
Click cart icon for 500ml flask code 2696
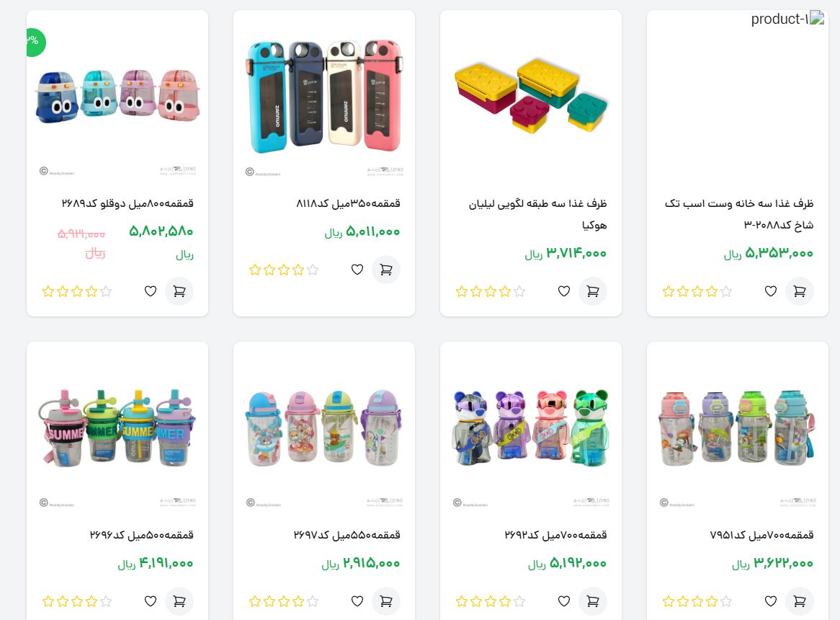[x=179, y=601]
